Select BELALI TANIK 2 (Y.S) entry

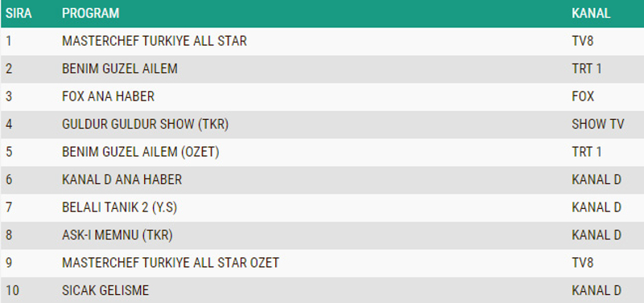(119, 207)
